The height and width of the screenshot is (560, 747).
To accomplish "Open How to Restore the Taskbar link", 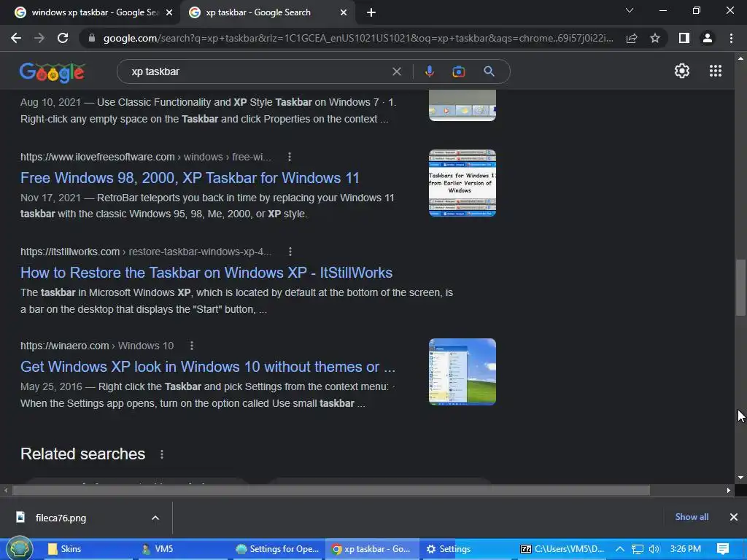I will pos(206,273).
